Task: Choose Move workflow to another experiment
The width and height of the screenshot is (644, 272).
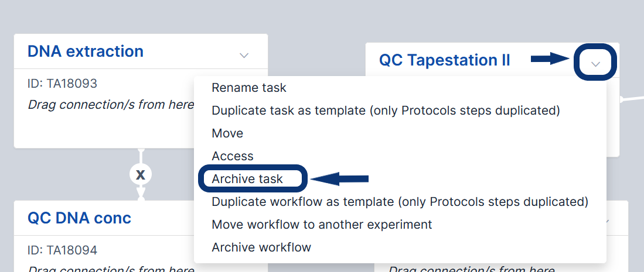Action: pyautogui.click(x=322, y=225)
